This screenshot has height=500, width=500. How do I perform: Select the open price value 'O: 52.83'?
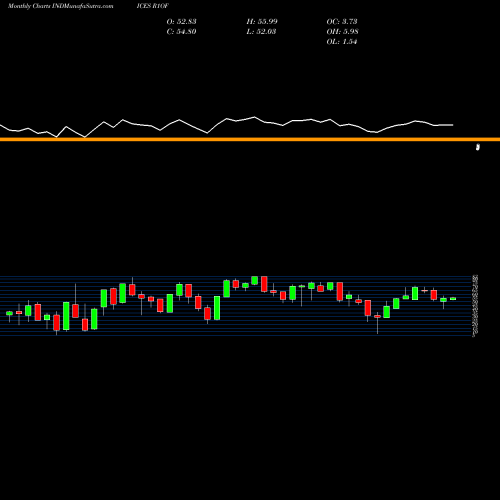coord(181,22)
